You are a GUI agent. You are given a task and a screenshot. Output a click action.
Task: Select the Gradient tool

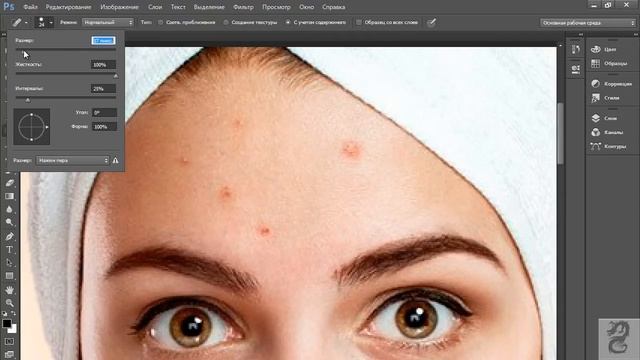[x=9, y=196]
